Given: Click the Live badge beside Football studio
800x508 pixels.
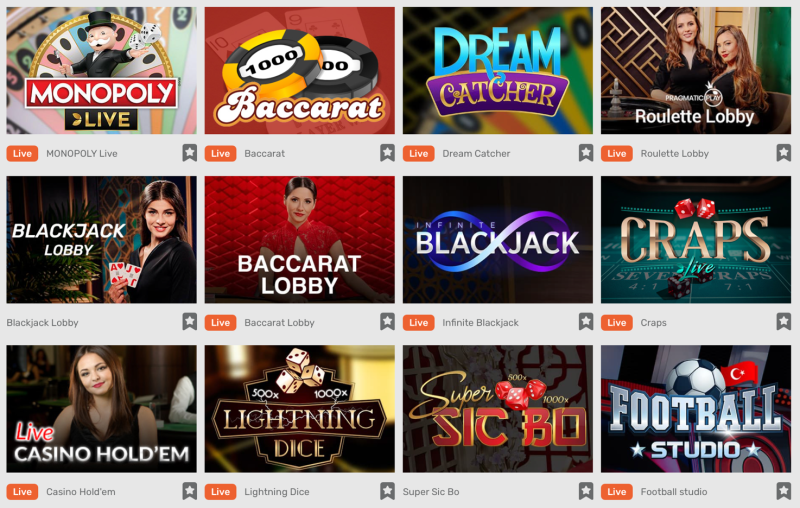Looking at the screenshot, I should point(617,492).
